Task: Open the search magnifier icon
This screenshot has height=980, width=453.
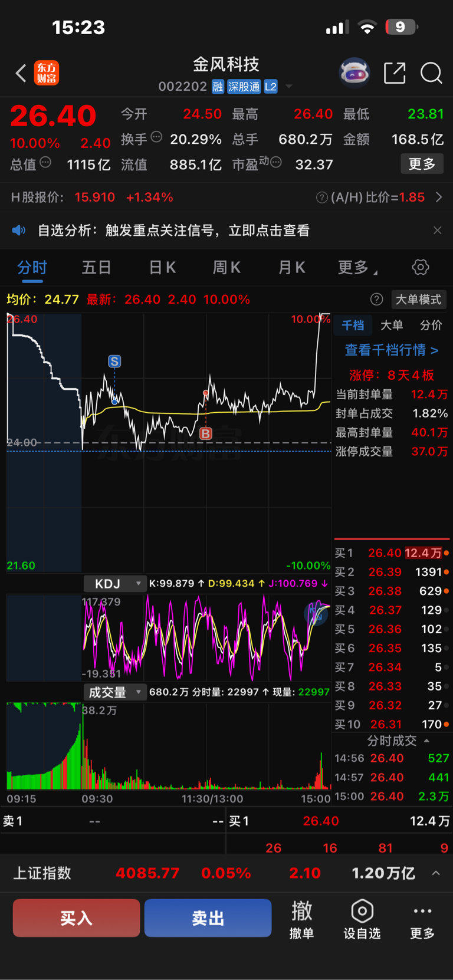Action: 431,73
